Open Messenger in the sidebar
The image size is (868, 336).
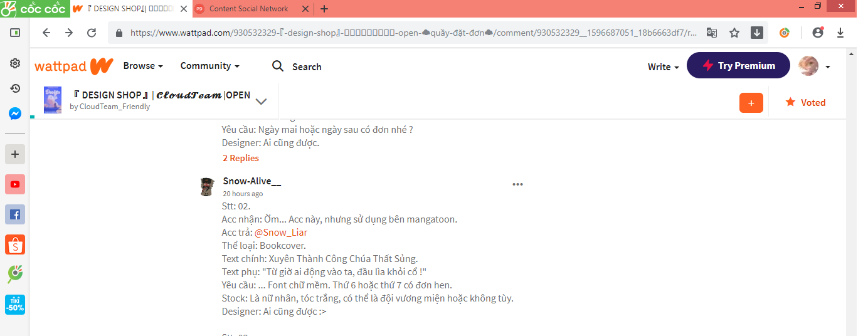coord(15,113)
